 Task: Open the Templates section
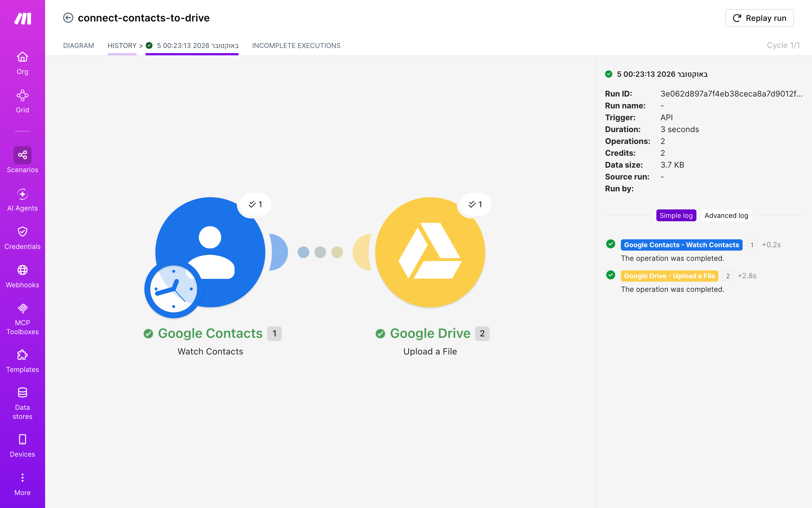tap(23, 361)
